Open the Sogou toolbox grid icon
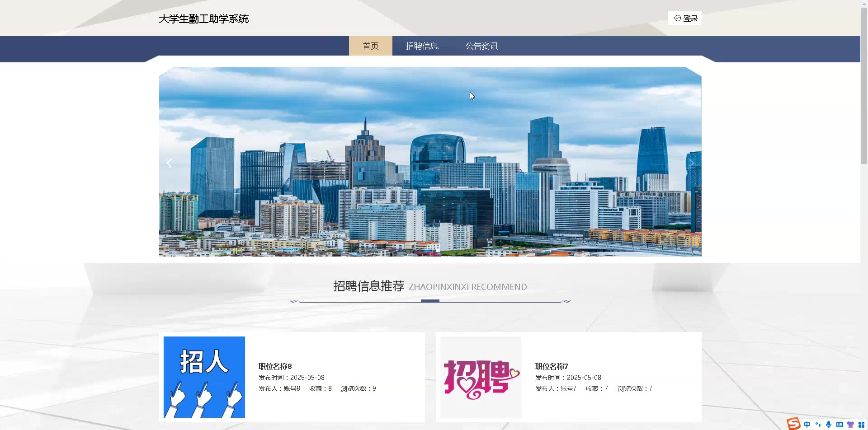Image resolution: width=868 pixels, height=430 pixels. (x=861, y=425)
